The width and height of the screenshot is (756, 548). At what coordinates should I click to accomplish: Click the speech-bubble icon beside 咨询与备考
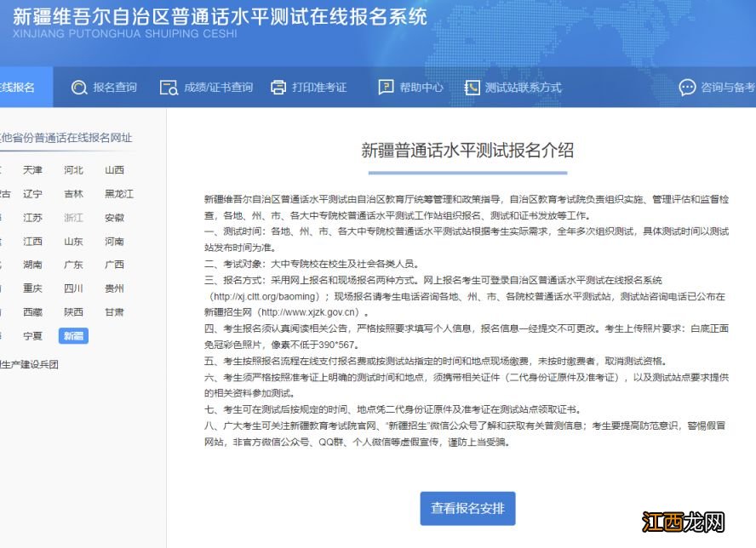click(x=686, y=87)
